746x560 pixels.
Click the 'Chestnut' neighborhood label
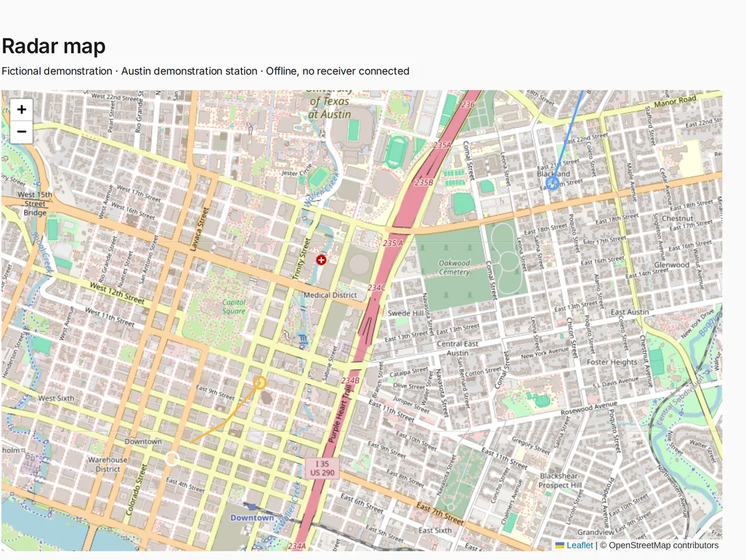(678, 218)
